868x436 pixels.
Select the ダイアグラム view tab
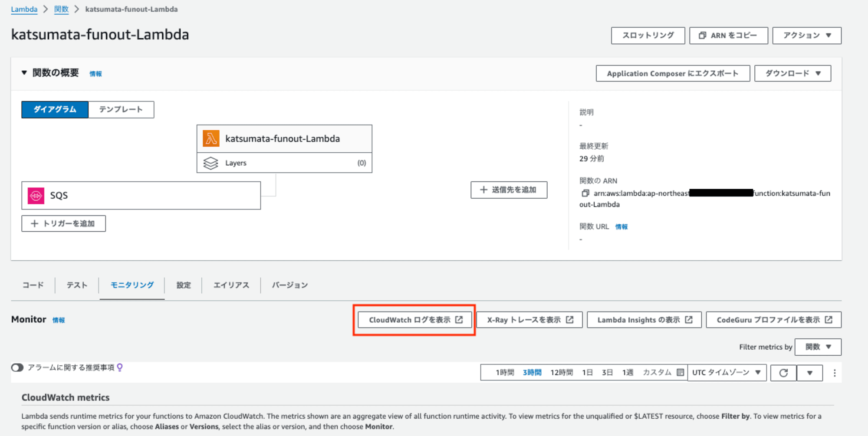55,109
